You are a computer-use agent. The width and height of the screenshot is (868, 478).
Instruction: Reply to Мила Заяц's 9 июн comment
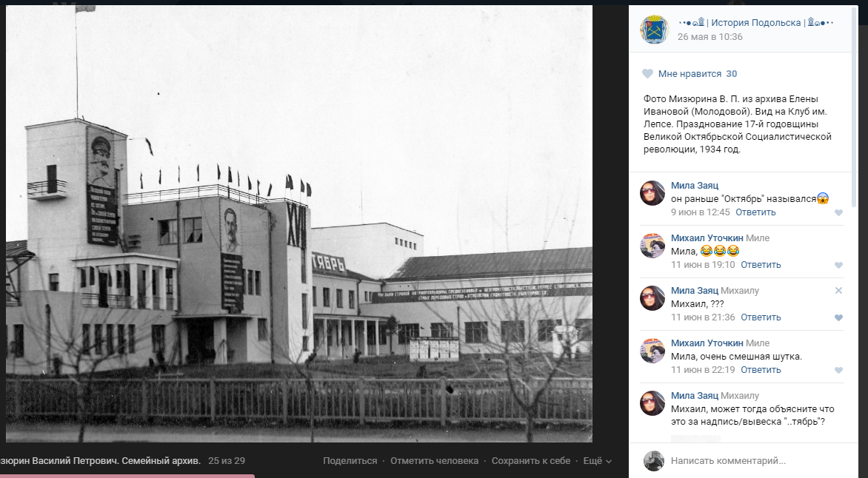pyautogui.click(x=755, y=212)
